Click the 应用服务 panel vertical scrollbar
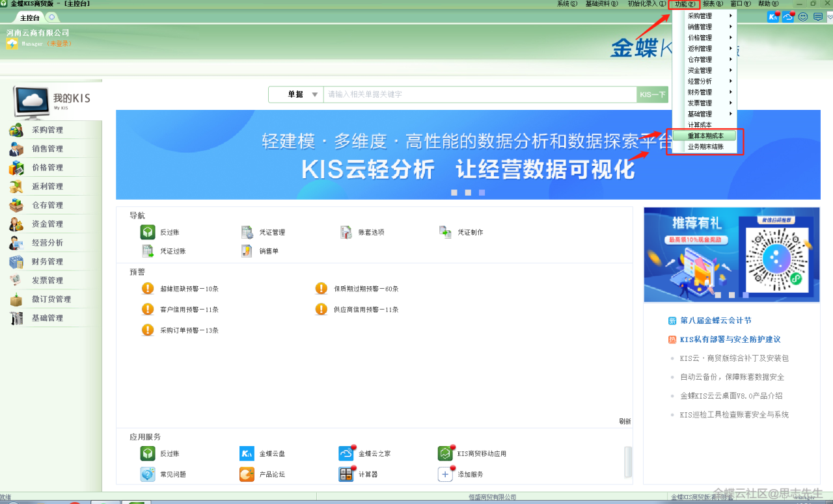The width and height of the screenshot is (833, 504). 628,462
